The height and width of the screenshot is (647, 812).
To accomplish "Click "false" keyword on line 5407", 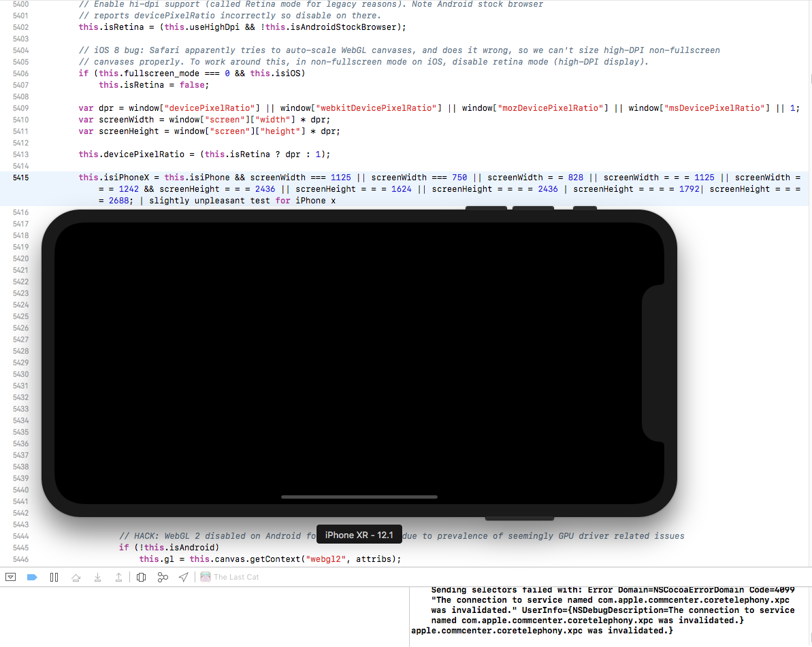I will tap(192, 85).
